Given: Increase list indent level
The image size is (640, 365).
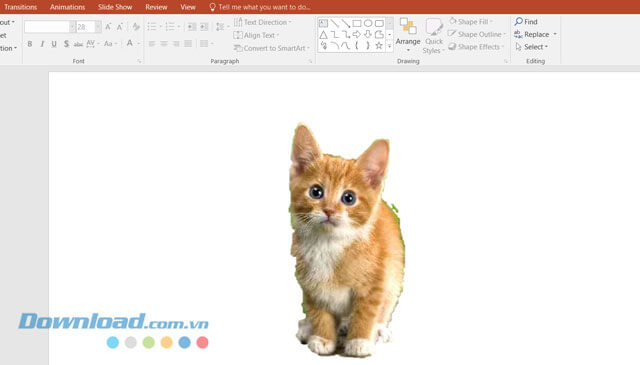Looking at the screenshot, I should click(204, 27).
